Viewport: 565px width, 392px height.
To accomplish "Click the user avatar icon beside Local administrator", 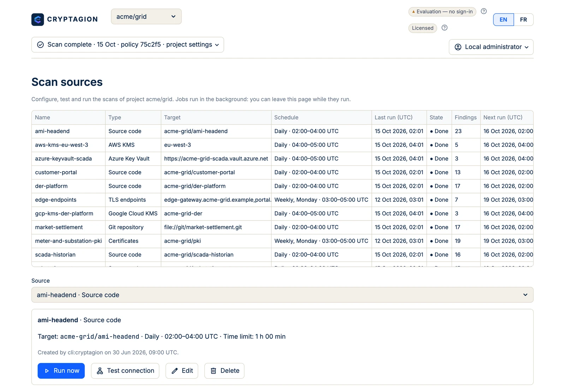I will click(458, 47).
